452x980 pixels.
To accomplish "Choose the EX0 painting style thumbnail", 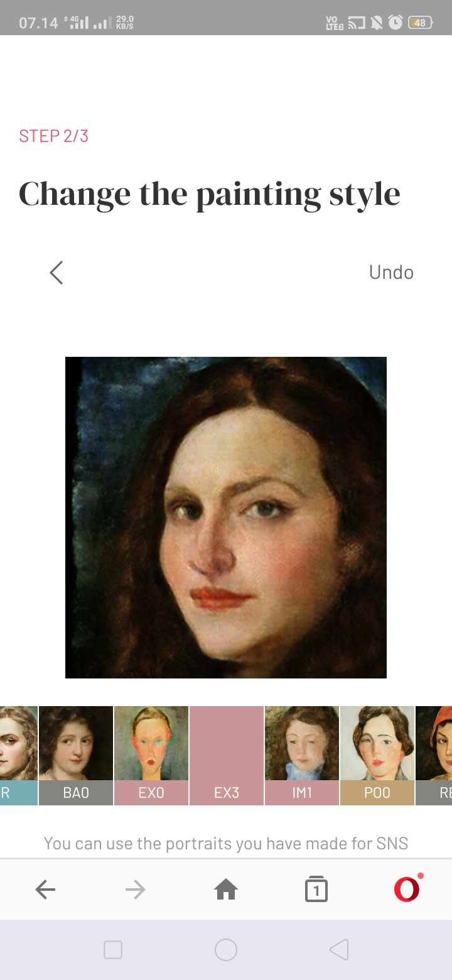I will coord(151,755).
